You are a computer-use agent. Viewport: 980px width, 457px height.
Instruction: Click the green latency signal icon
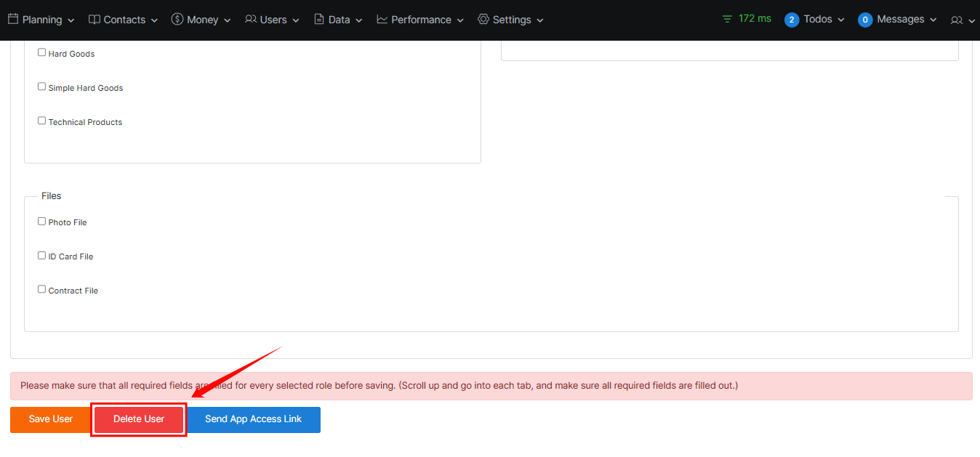(728, 19)
